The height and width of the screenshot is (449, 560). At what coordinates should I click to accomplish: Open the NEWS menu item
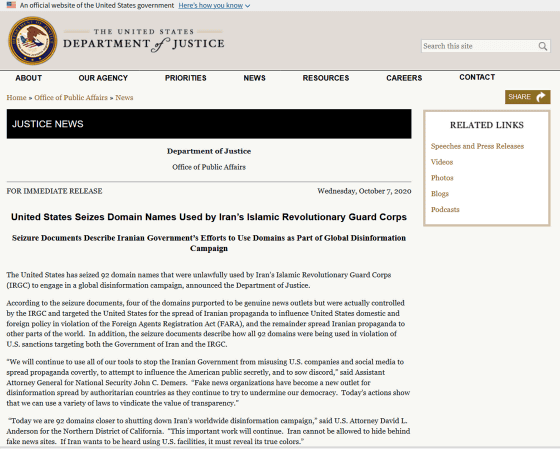[x=254, y=78]
